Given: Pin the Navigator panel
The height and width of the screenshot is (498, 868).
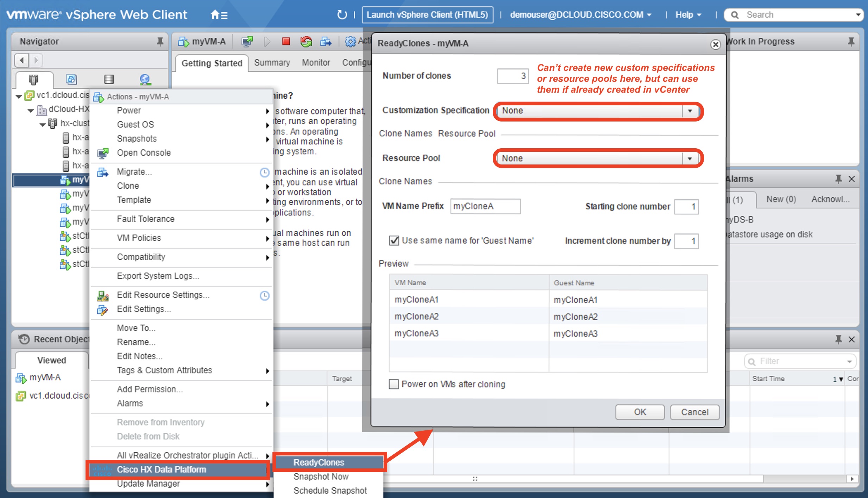Looking at the screenshot, I should (x=160, y=42).
